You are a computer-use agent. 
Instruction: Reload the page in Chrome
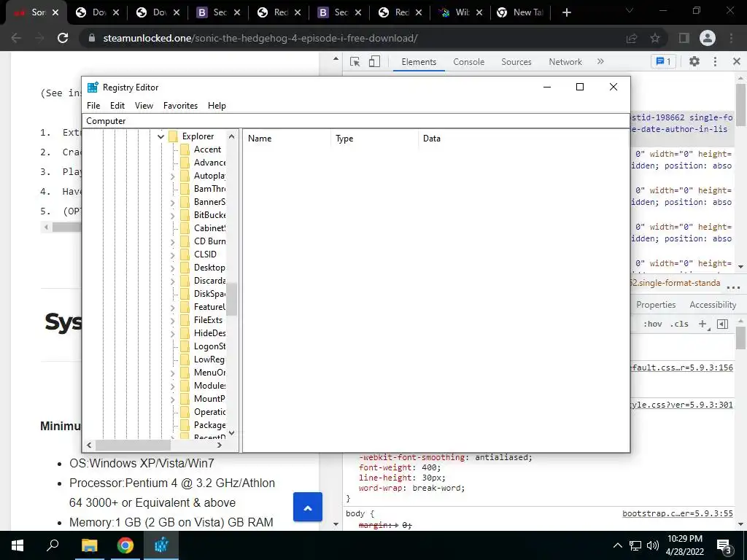pyautogui.click(x=63, y=38)
